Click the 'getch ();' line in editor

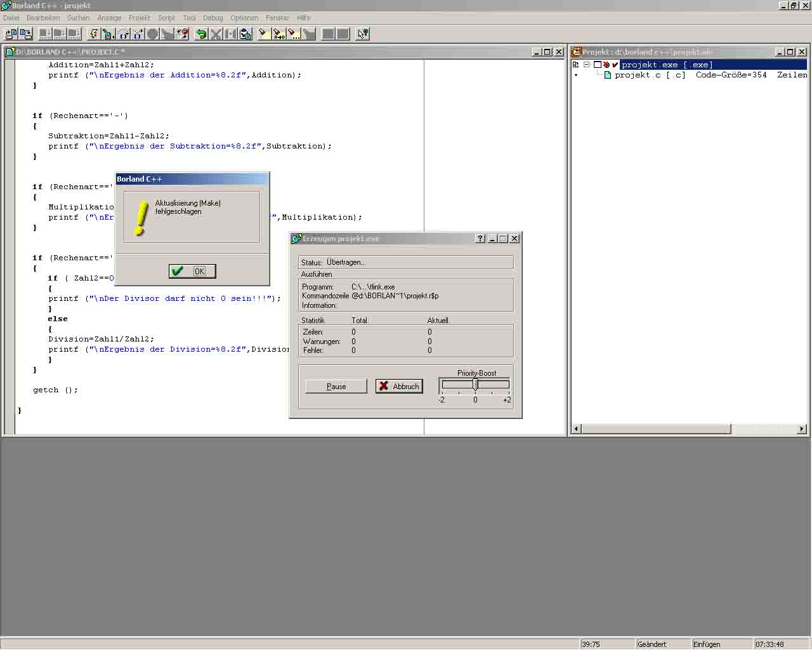point(56,390)
